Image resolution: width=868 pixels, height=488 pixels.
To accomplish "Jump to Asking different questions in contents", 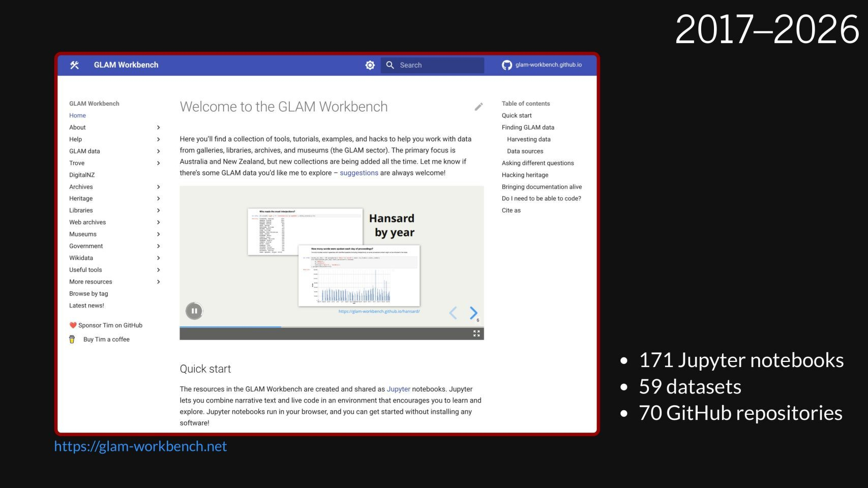I will click(537, 163).
